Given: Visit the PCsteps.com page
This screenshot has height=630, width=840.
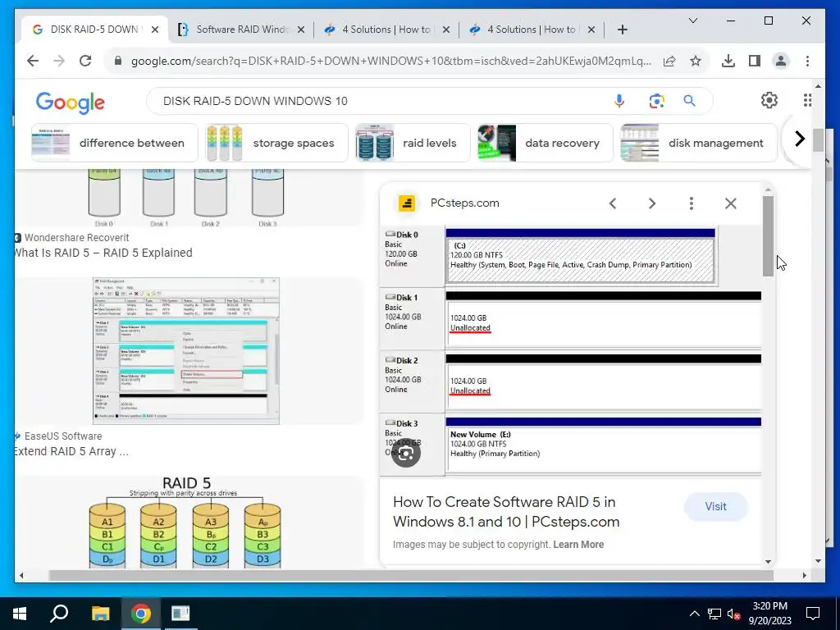Looking at the screenshot, I should click(x=715, y=507).
